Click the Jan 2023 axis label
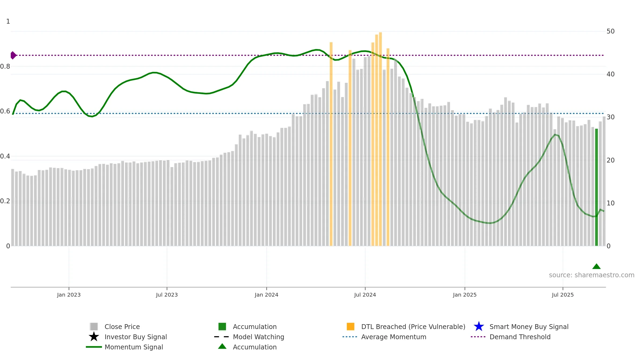The width and height of the screenshot is (644, 362). point(69,295)
